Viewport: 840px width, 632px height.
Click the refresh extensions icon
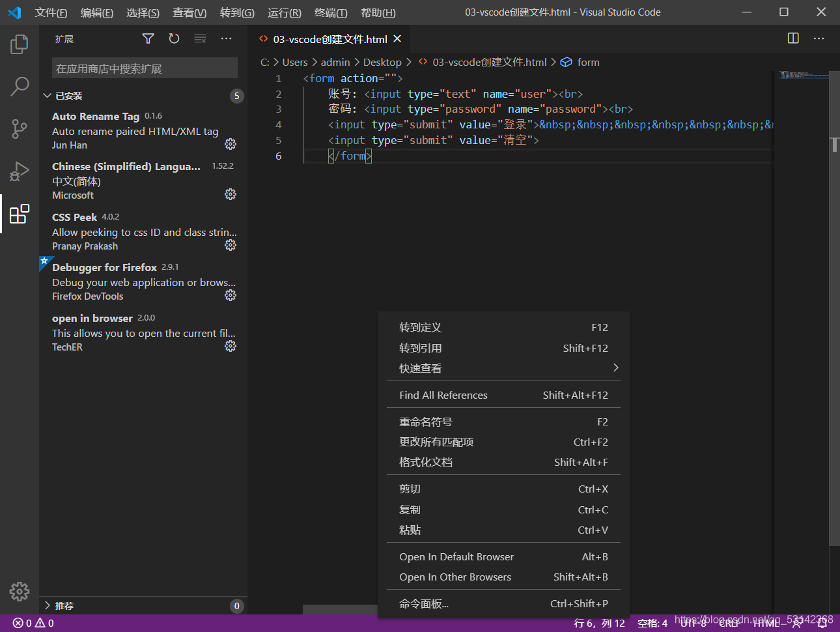click(174, 39)
